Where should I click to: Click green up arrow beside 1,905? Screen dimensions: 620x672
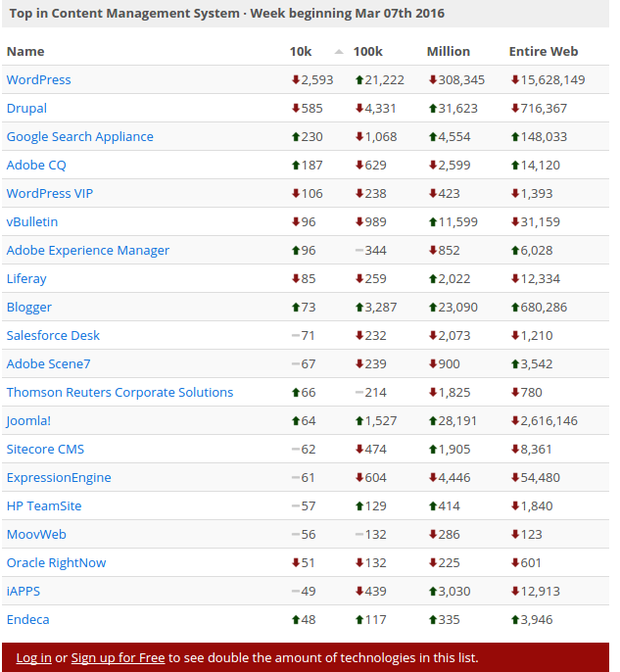pyautogui.click(x=433, y=449)
